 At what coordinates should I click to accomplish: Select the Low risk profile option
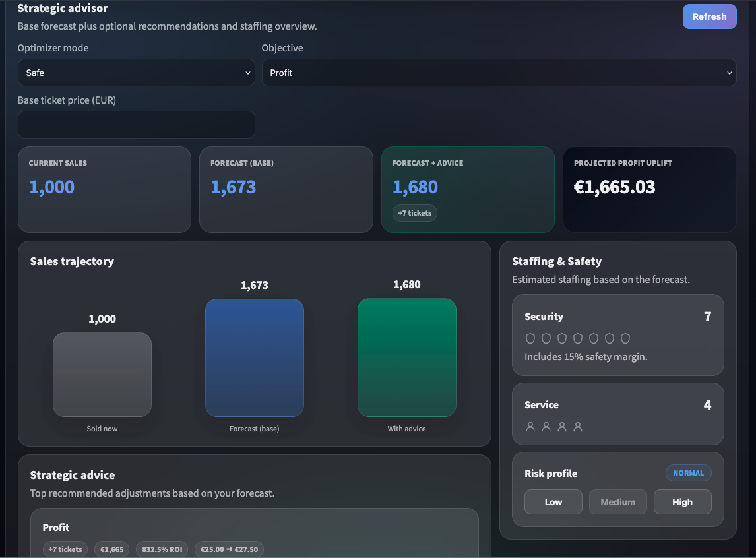coord(553,502)
